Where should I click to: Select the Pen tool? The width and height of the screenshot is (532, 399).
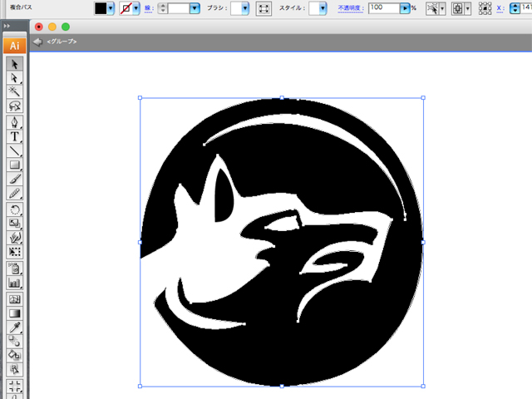pos(14,122)
